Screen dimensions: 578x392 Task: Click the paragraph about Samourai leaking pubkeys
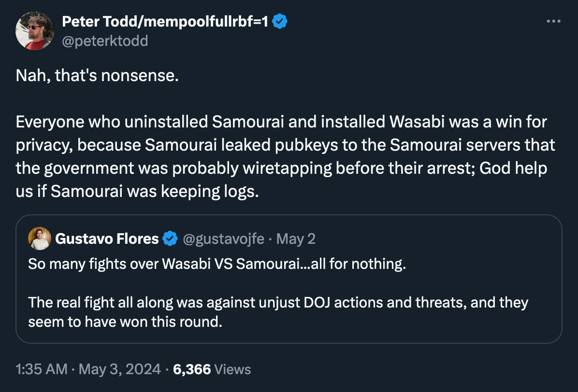coord(285,145)
